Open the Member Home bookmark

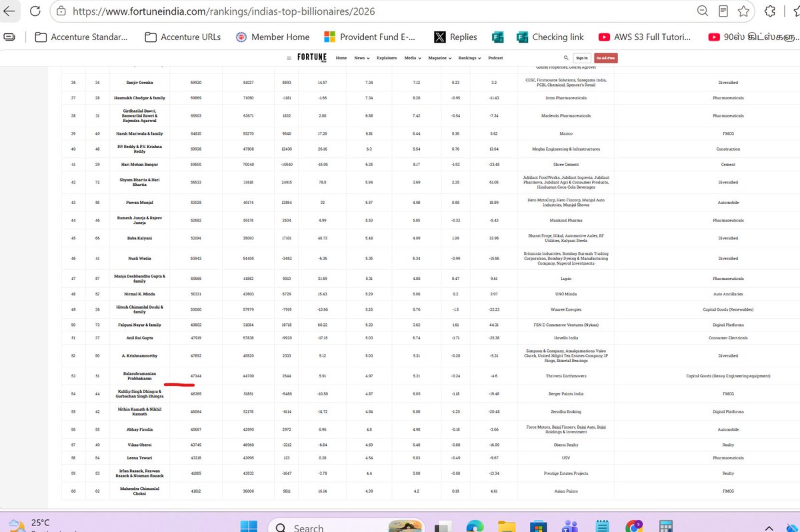(272, 37)
